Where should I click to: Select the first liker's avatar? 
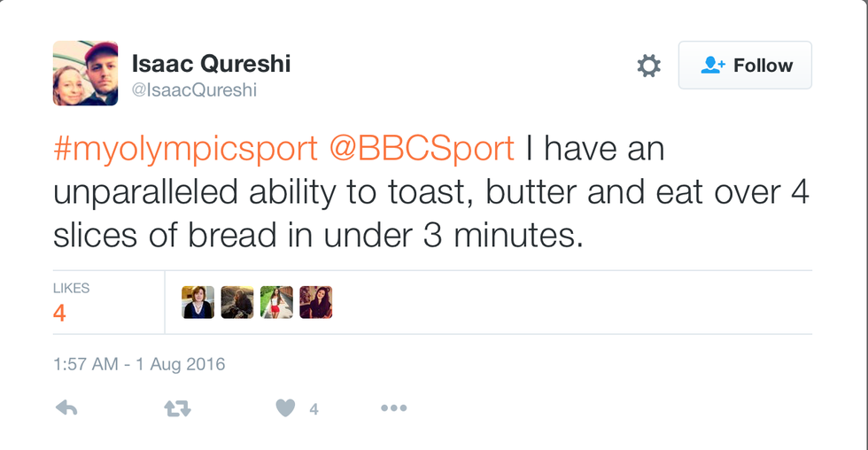(198, 302)
